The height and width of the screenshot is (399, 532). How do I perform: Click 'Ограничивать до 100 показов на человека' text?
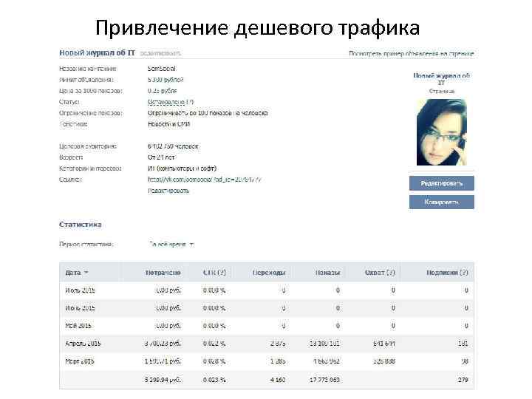[208, 113]
